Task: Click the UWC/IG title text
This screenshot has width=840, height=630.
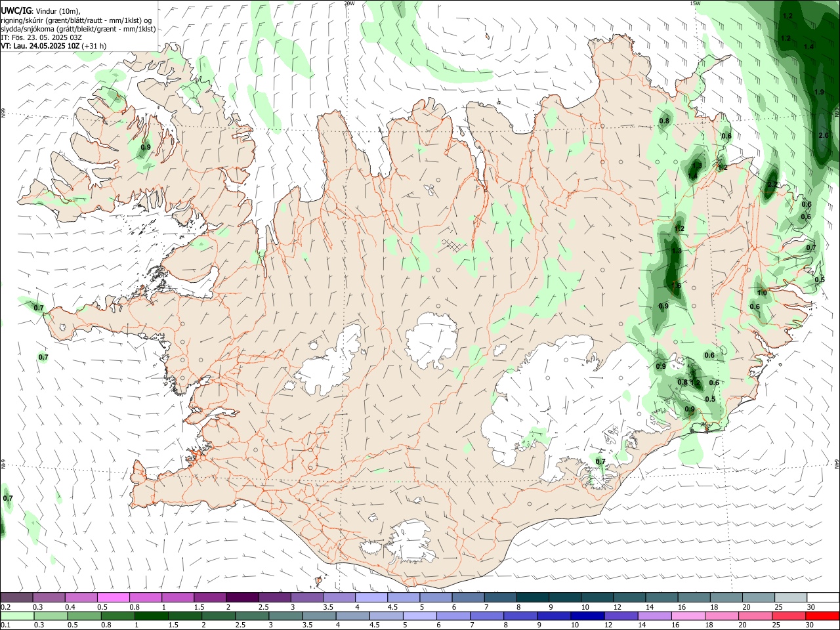Action: [16, 10]
